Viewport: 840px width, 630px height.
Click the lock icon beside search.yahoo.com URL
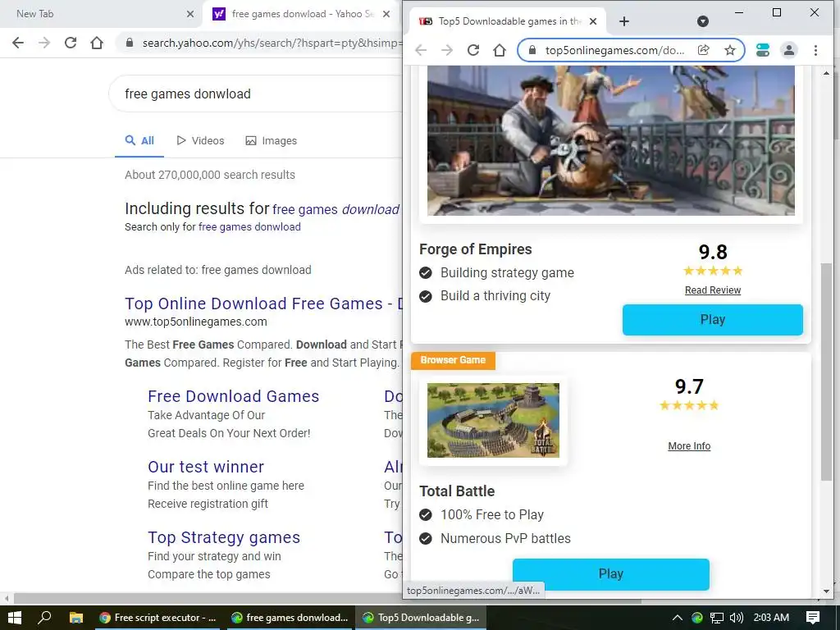click(129, 43)
